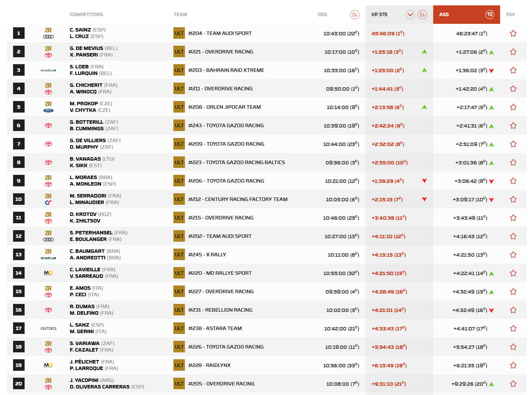Toggle the ASS column sort order
This screenshot has height=395, width=532.
point(489,15)
